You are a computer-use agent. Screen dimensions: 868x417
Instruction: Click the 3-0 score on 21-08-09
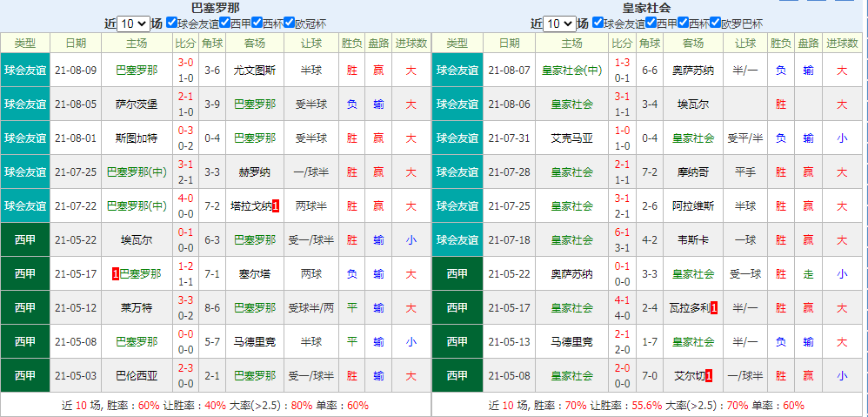tap(185, 63)
